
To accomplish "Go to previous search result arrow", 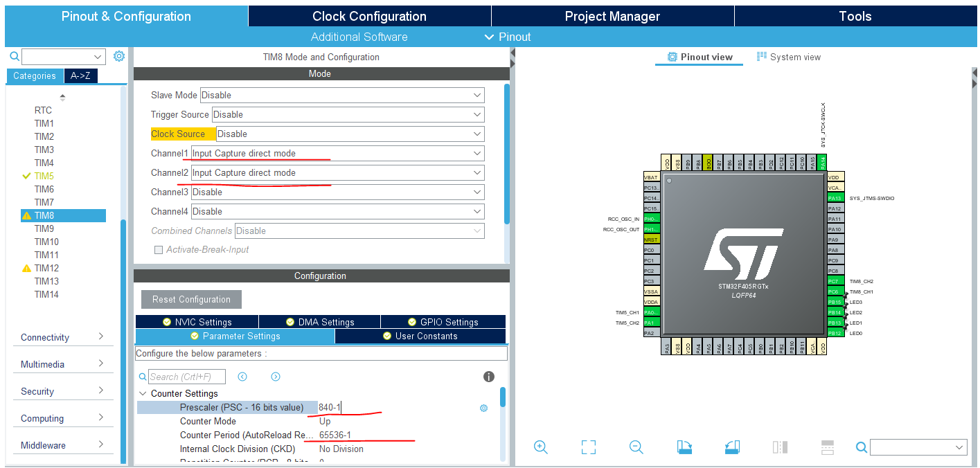I will 242,377.
